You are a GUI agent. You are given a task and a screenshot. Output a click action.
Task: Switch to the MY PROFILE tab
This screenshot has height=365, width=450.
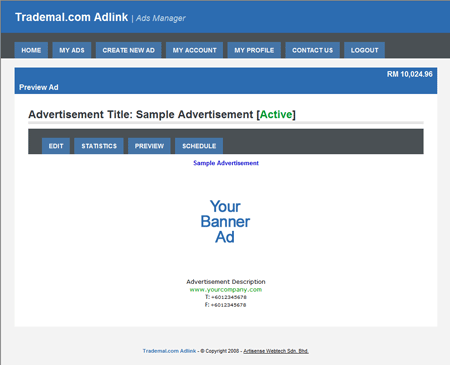254,50
